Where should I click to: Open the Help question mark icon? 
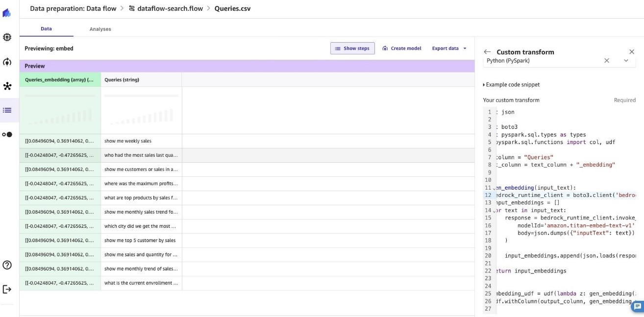pos(7,265)
